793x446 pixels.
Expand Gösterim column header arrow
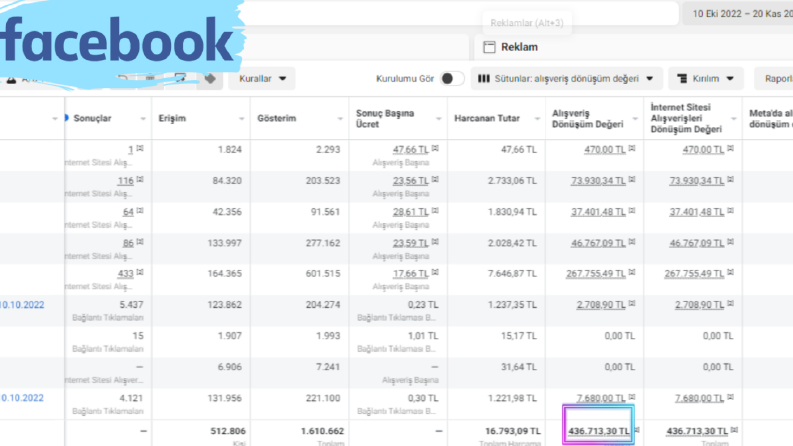pyautogui.click(x=340, y=119)
